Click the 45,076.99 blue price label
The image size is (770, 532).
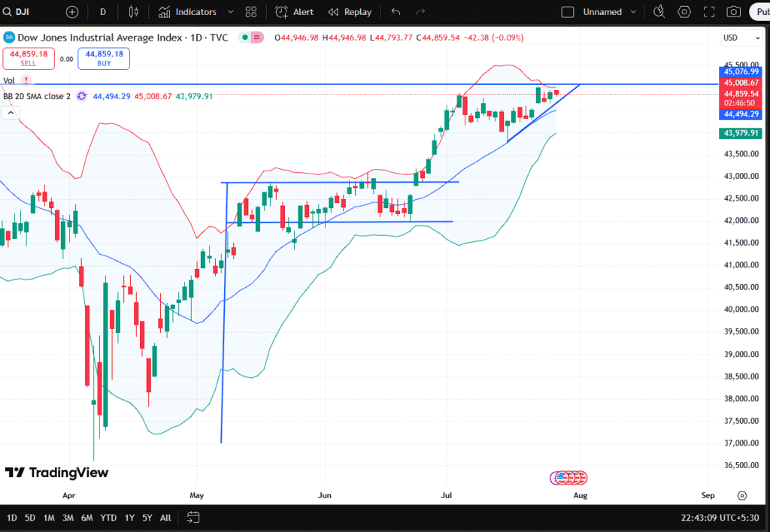[x=741, y=71]
